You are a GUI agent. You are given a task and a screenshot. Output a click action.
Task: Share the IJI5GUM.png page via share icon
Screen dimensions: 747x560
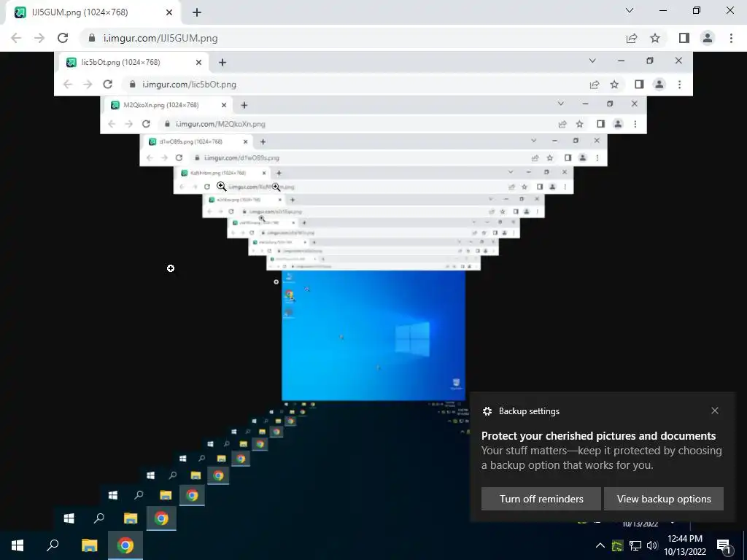point(632,38)
